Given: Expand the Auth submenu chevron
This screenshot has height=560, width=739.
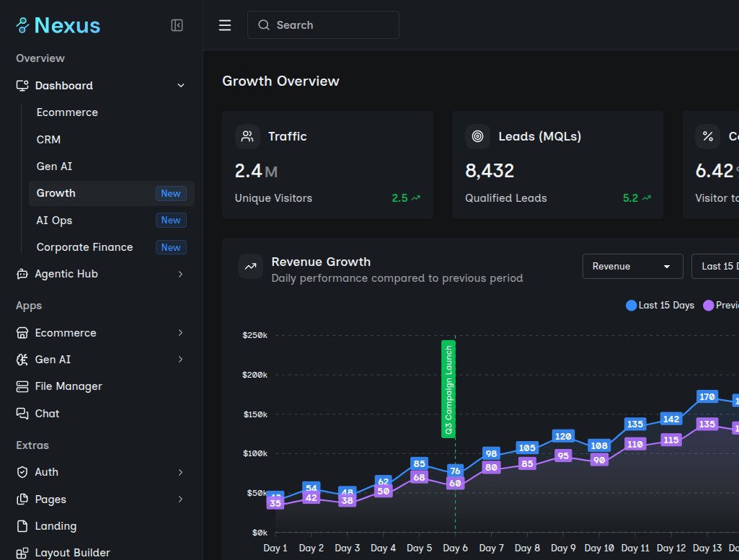Looking at the screenshot, I should tap(180, 472).
